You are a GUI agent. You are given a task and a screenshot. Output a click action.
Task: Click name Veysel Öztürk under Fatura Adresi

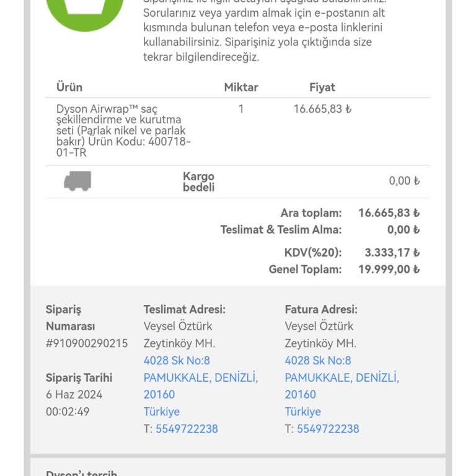[319, 327]
